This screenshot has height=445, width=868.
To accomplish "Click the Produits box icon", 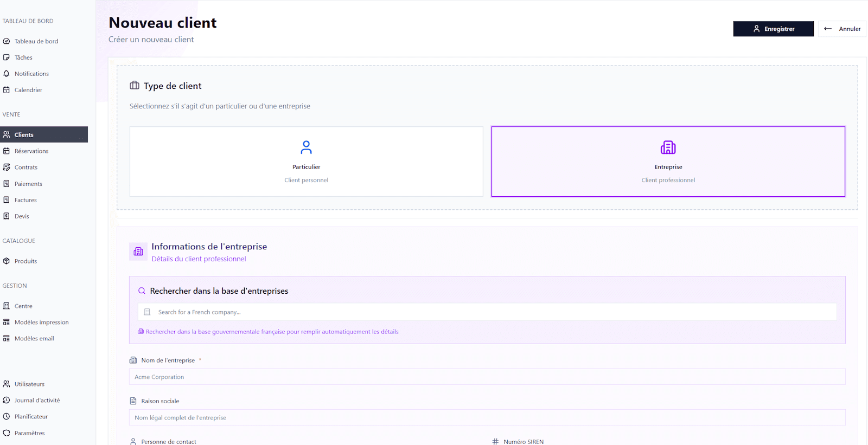I will tap(7, 261).
